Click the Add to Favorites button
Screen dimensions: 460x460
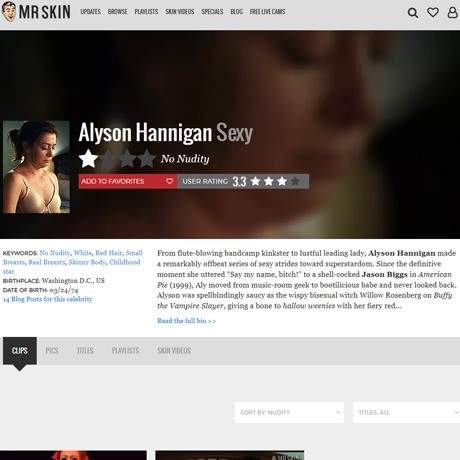128,181
